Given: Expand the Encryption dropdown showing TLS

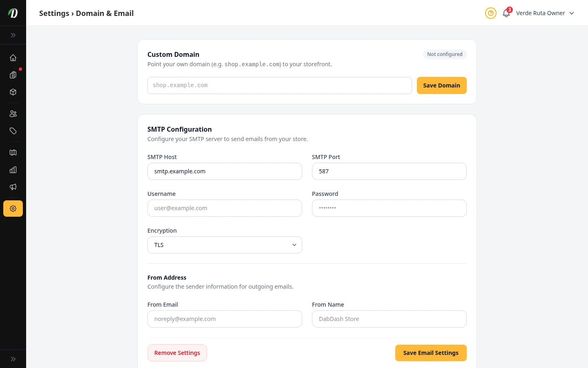Looking at the screenshot, I should pyautogui.click(x=225, y=245).
